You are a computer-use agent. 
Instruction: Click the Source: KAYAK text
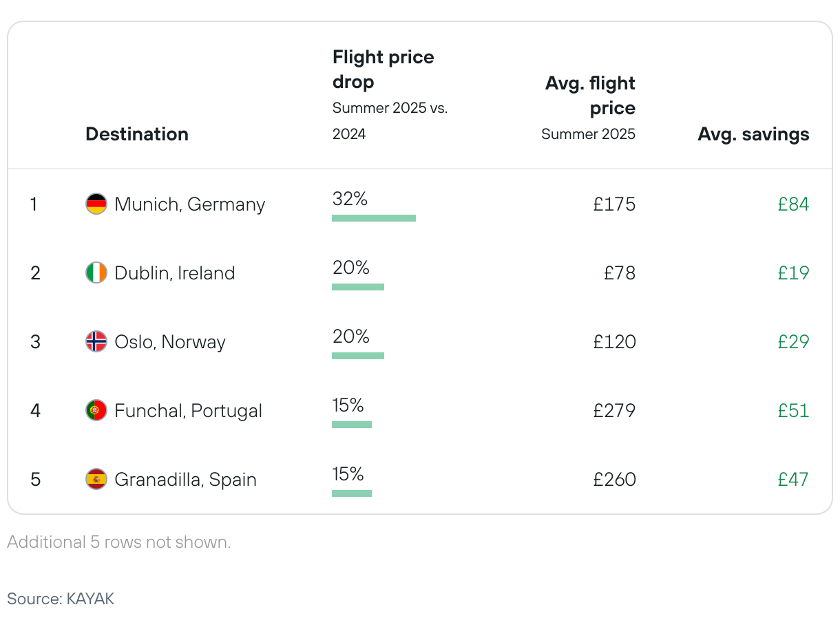coord(61,599)
